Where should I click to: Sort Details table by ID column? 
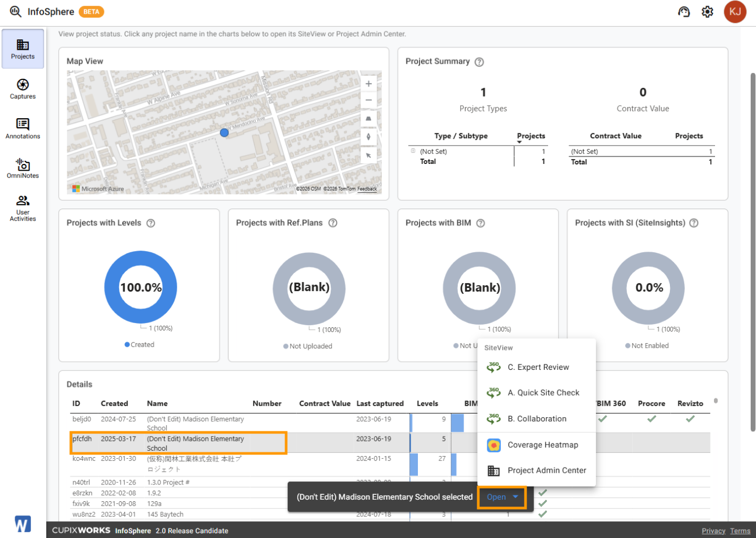(76, 403)
